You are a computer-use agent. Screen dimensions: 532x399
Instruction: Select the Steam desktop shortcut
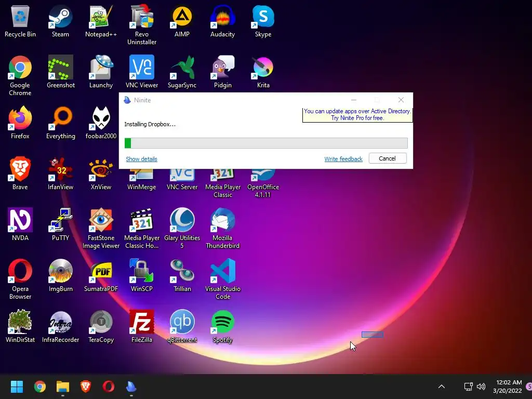click(x=60, y=21)
